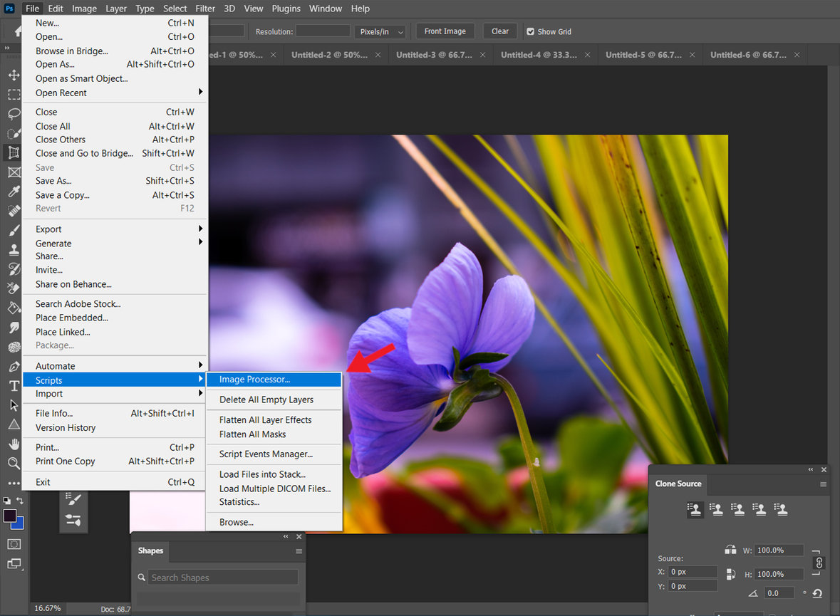
Task: Click the foreground color swatch
Action: tap(10, 515)
